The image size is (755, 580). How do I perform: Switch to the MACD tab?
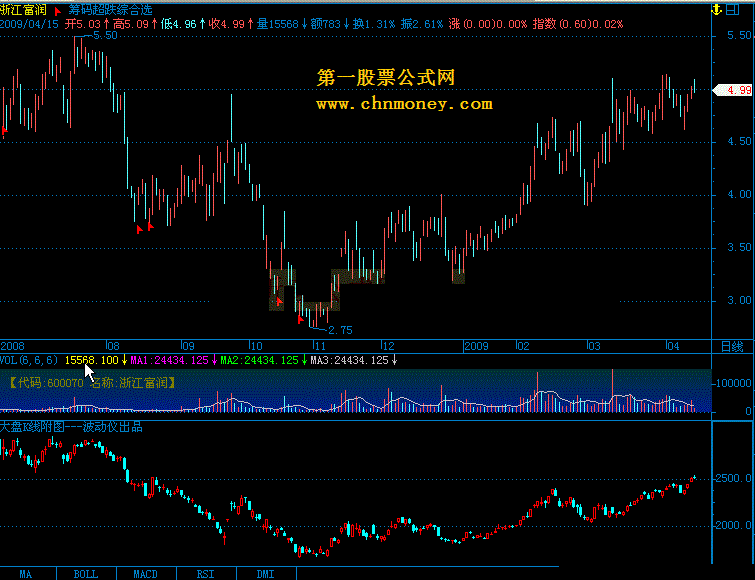pyautogui.click(x=146, y=574)
